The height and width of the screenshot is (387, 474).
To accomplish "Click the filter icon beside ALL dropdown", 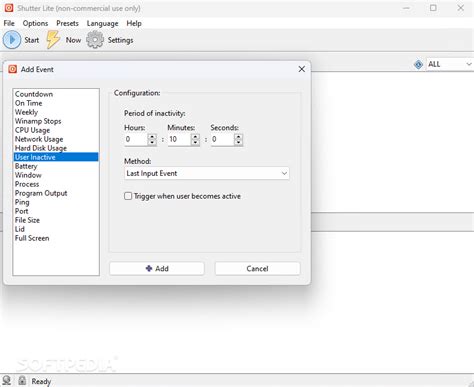I will pyautogui.click(x=418, y=64).
